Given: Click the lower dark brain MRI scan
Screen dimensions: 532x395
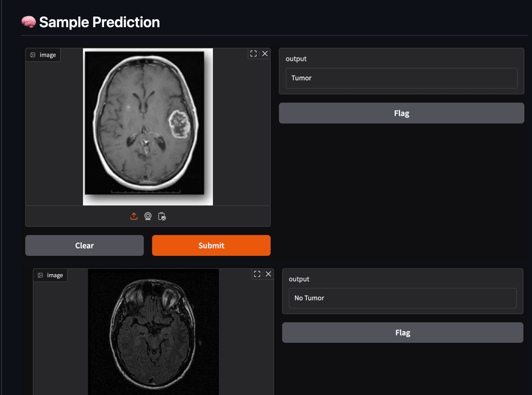Looking at the screenshot, I should point(153,333).
